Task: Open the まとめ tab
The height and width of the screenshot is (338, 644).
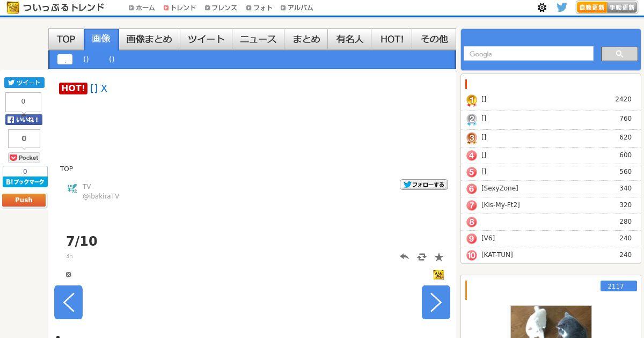Action: point(306,39)
